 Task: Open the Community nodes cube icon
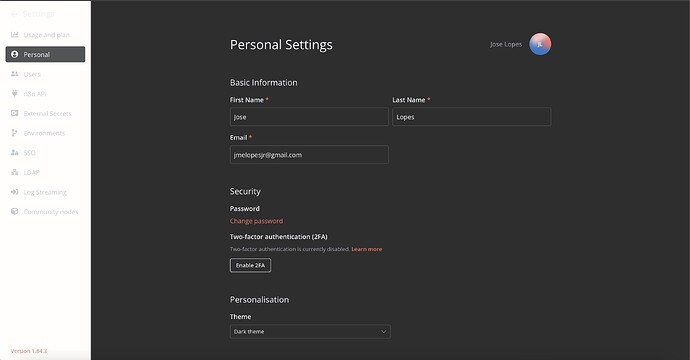point(15,211)
